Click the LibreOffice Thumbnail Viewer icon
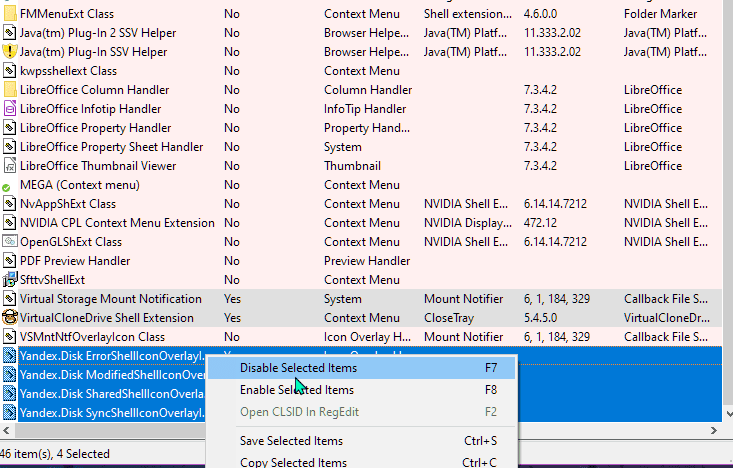The width and height of the screenshot is (733, 468). (x=9, y=166)
